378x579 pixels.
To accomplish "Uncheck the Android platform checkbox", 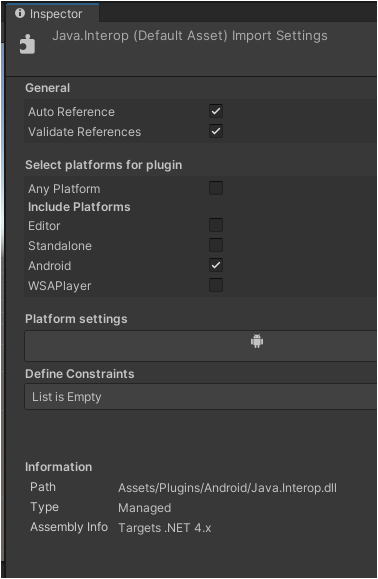I will (x=216, y=265).
